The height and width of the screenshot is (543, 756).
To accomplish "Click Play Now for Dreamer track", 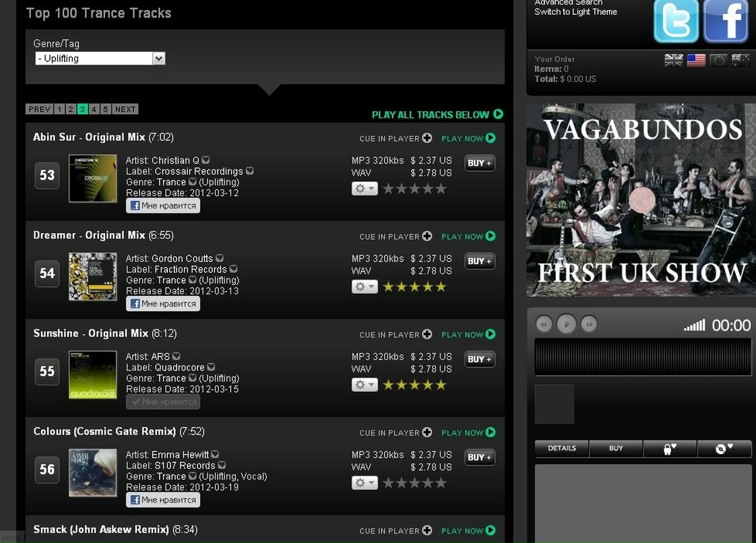I will (468, 236).
